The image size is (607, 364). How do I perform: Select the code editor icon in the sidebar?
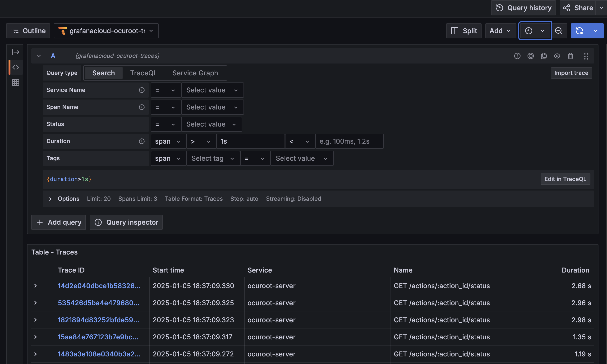tap(15, 67)
